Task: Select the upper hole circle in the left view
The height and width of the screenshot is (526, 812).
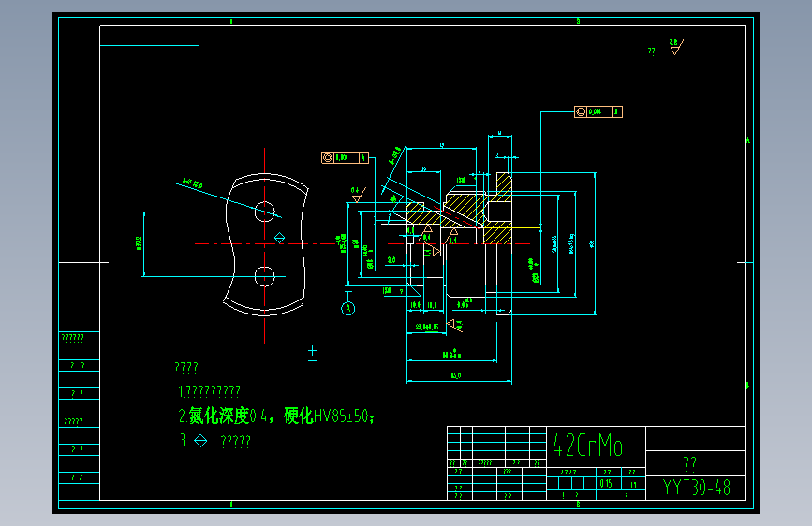Action: tap(265, 212)
